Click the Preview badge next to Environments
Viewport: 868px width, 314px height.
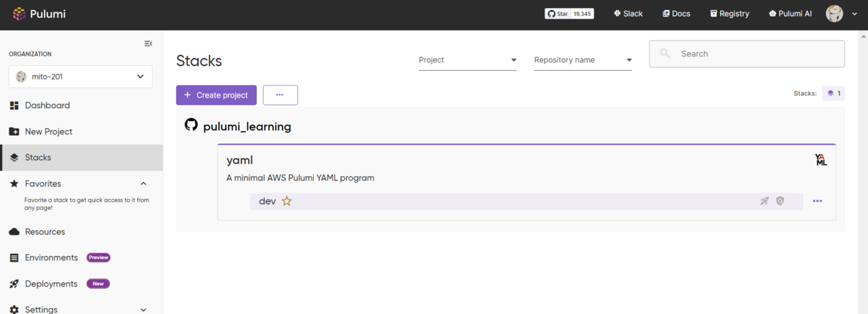pos(98,258)
